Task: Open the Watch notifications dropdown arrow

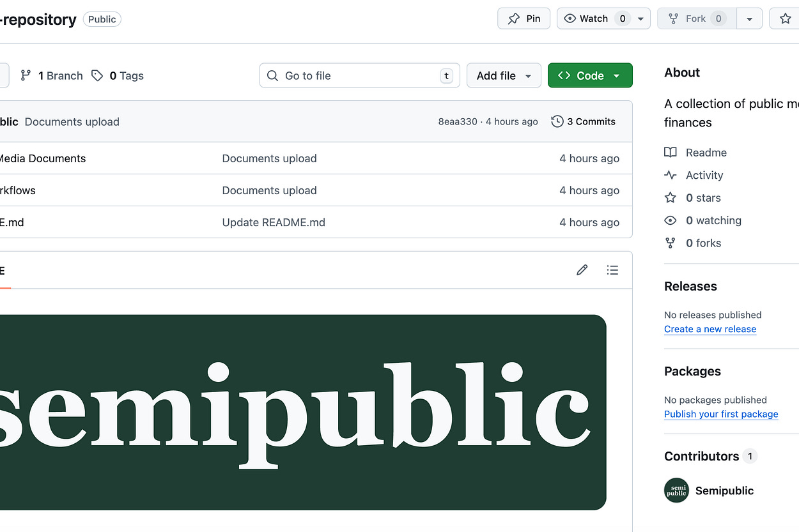Action: [x=640, y=19]
